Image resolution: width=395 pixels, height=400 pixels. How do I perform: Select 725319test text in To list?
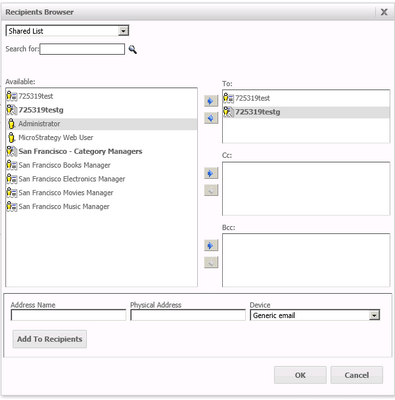(x=252, y=98)
